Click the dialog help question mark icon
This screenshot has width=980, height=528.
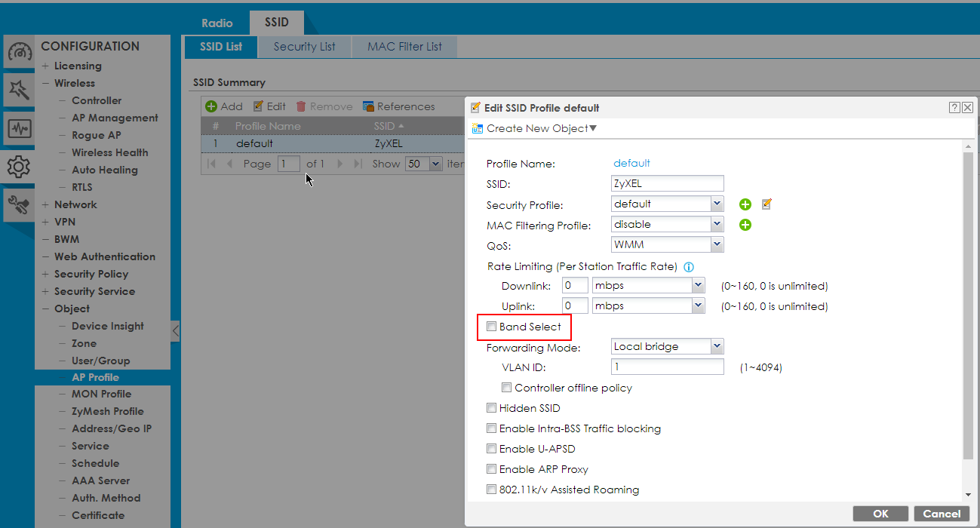[x=954, y=108]
